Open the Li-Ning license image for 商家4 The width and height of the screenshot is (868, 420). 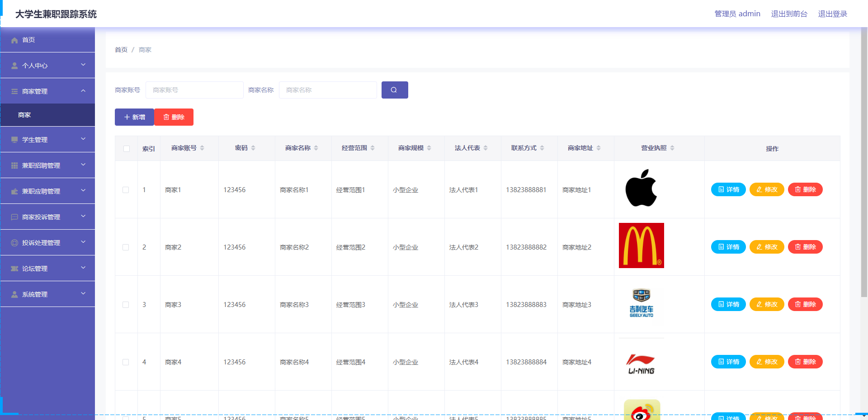[641, 360]
